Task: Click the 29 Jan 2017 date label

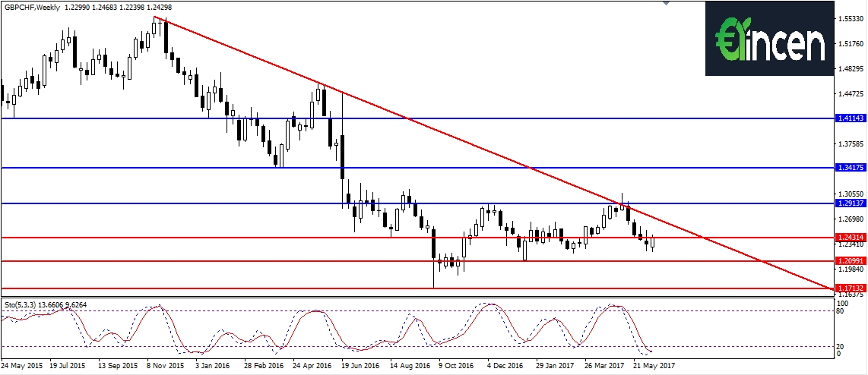Action: pyautogui.click(x=556, y=366)
